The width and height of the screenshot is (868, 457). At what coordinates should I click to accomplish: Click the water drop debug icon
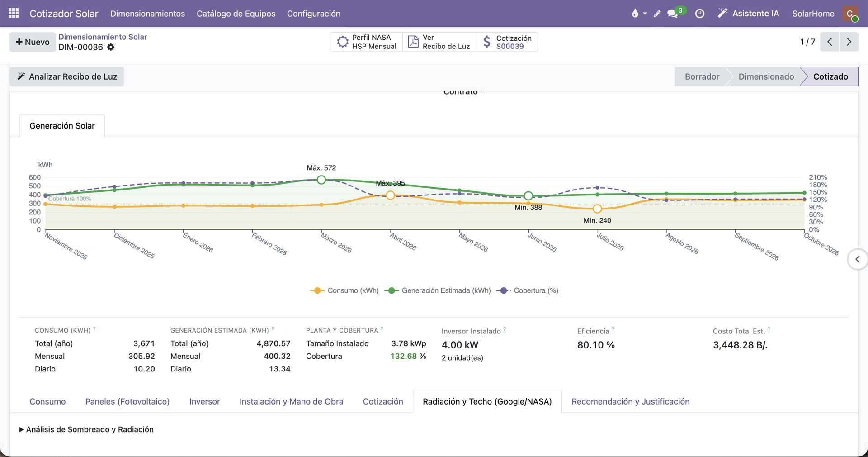[635, 14]
